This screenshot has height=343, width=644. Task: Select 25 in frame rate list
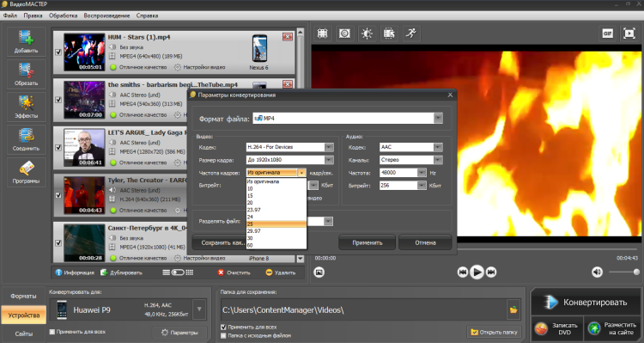pos(276,224)
